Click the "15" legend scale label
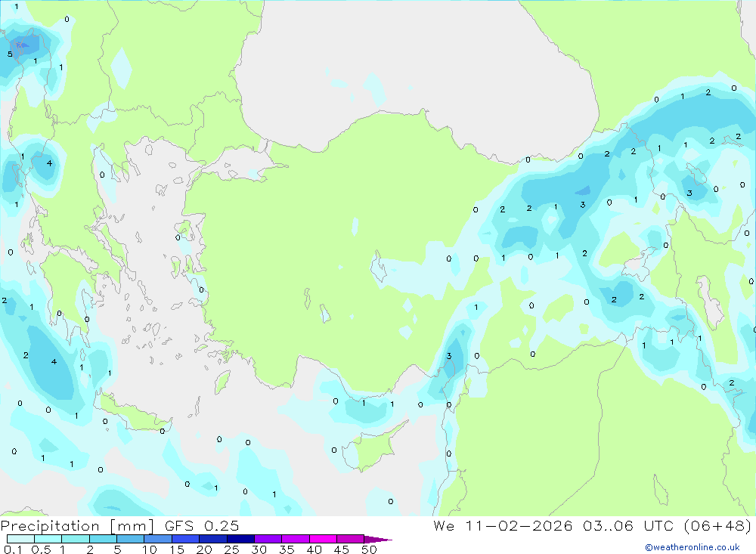 coord(177,549)
